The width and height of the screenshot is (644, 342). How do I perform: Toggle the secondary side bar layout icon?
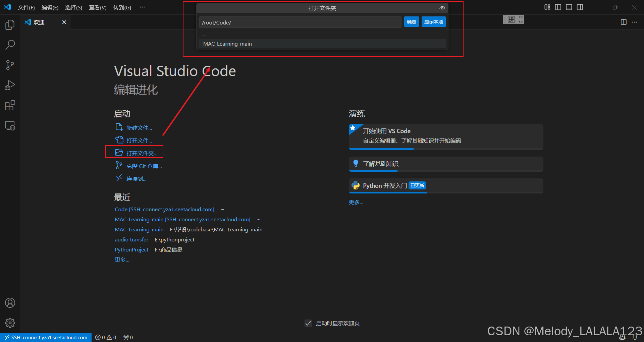(580, 7)
